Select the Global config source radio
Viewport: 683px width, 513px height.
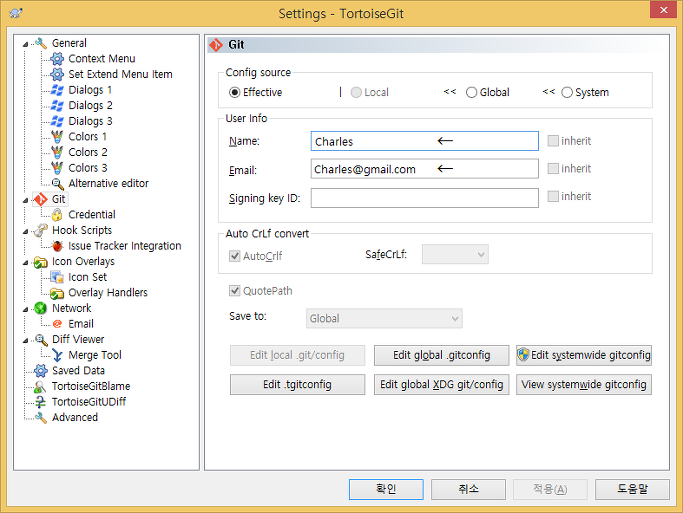coord(471,92)
